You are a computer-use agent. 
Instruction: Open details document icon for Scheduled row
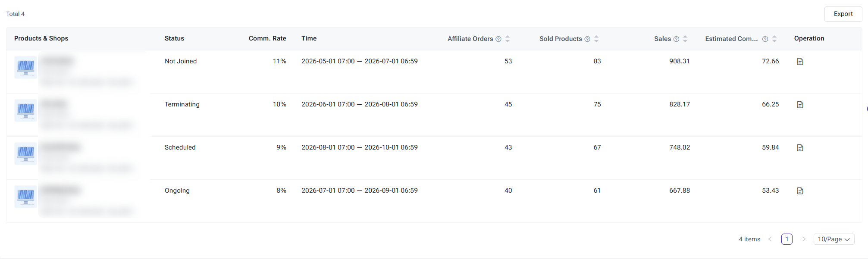click(800, 148)
